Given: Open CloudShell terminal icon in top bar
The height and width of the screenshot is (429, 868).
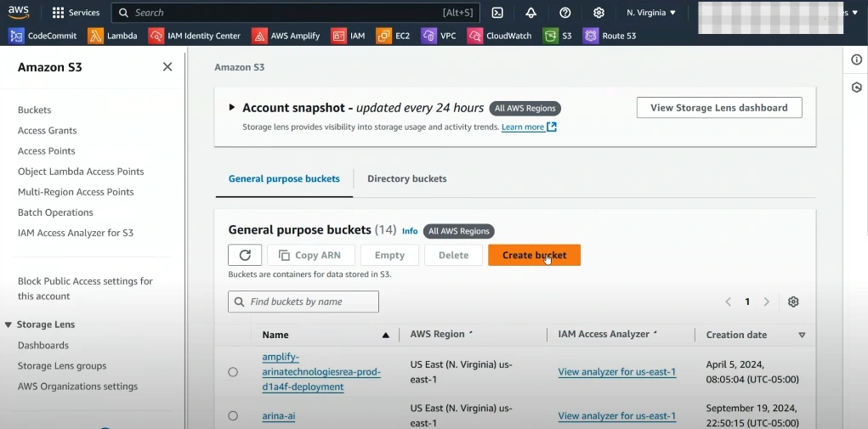Looking at the screenshot, I should point(497,13).
